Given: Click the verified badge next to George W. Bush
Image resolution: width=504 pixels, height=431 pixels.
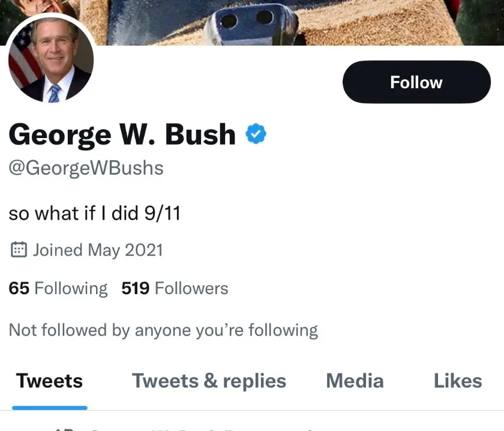Looking at the screenshot, I should pyautogui.click(x=257, y=134).
